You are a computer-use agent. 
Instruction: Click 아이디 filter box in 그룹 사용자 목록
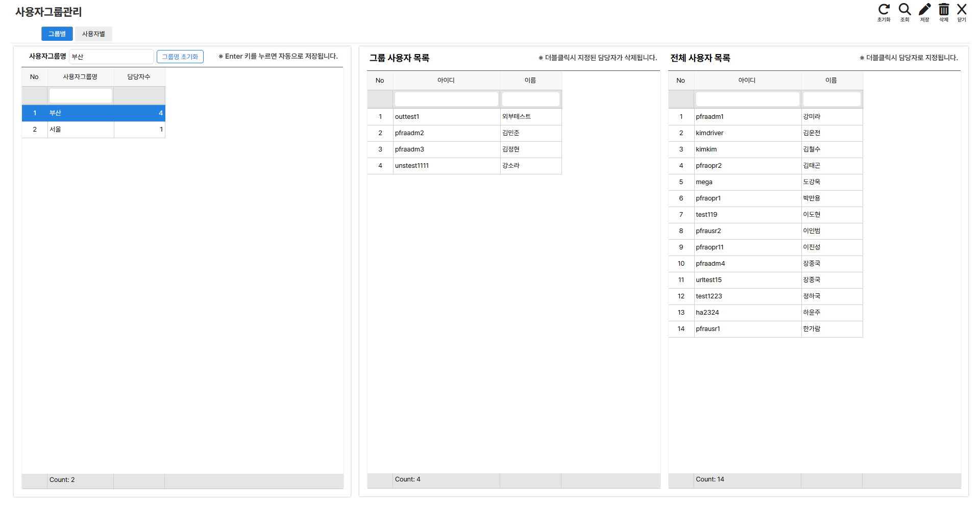point(446,99)
